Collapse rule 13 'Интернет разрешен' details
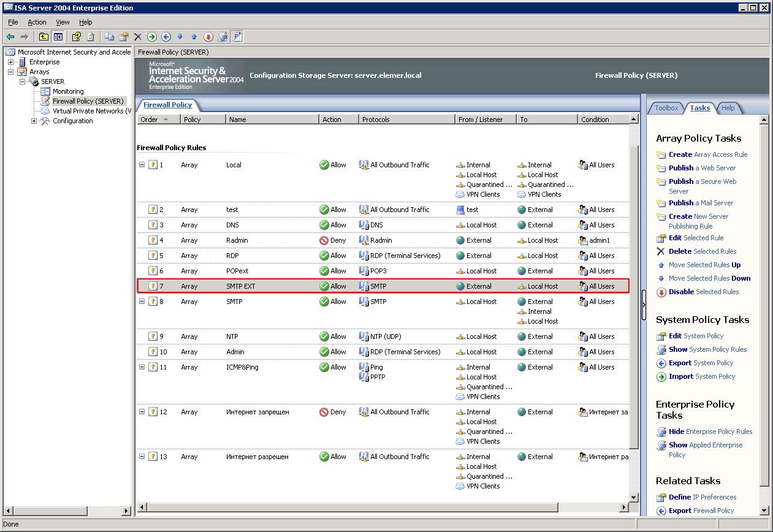Screen dimensions: 773x532 (142, 457)
